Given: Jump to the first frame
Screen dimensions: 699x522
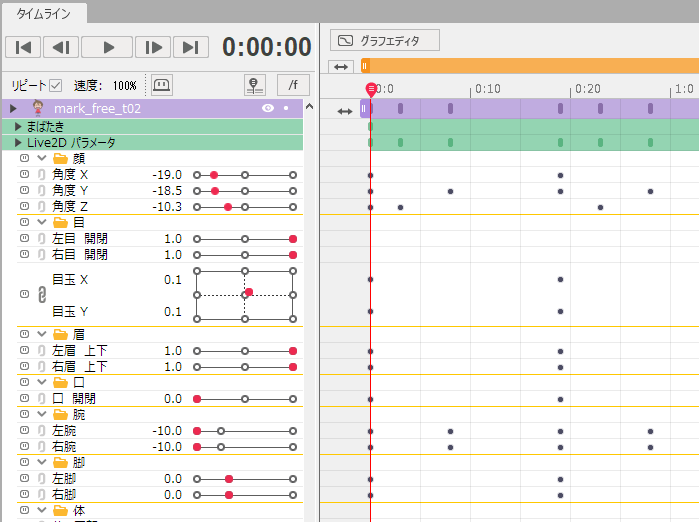Looking at the screenshot, I should coord(24,47).
